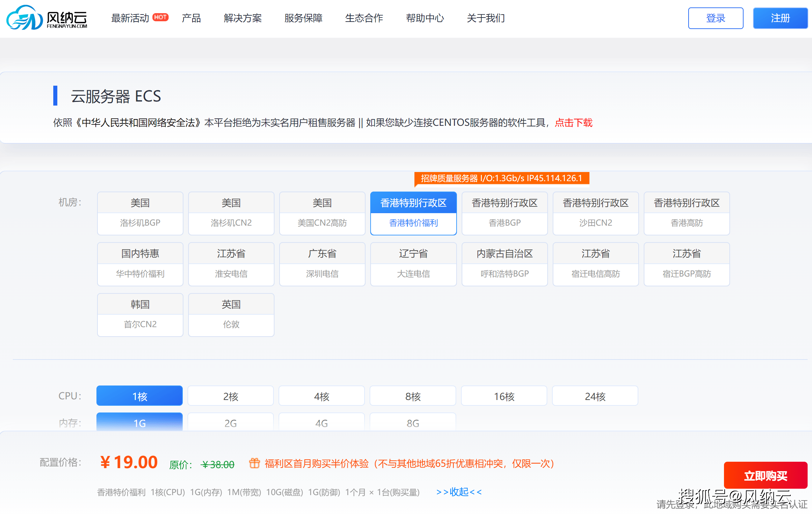Choose 24核 CPU option
This screenshot has height=514, width=812.
595,396
